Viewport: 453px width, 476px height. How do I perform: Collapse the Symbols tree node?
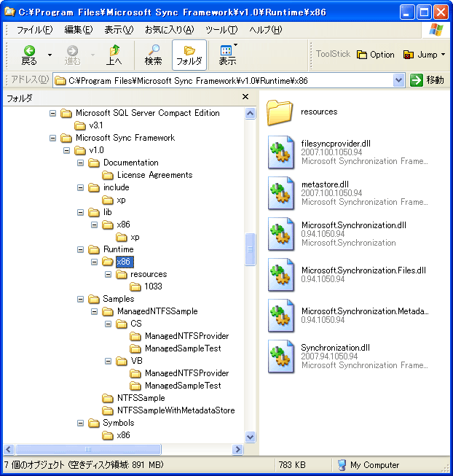[80, 424]
